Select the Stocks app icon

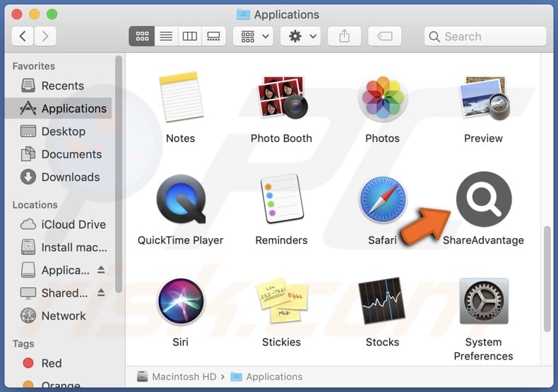click(x=383, y=301)
